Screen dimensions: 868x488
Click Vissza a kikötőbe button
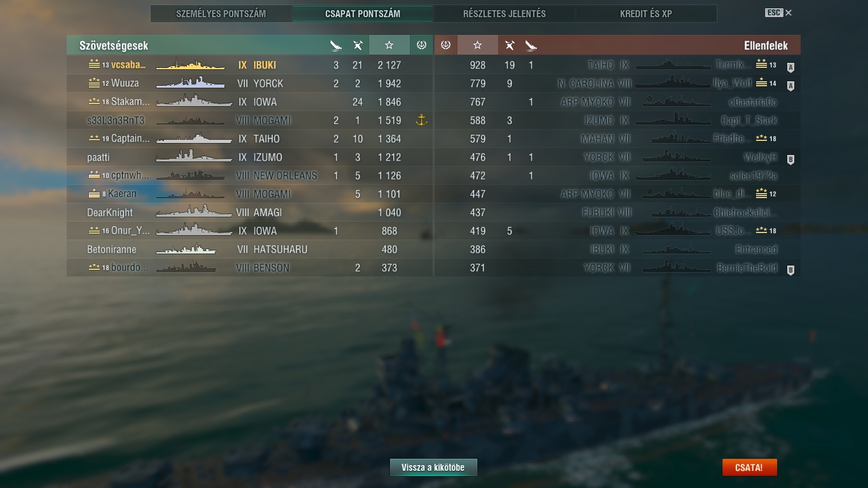coord(433,468)
